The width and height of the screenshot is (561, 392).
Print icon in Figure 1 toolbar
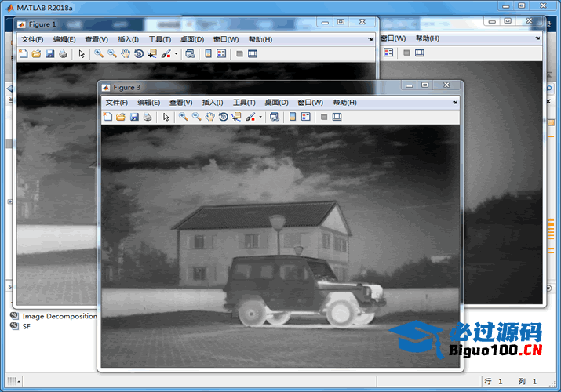pos(63,53)
